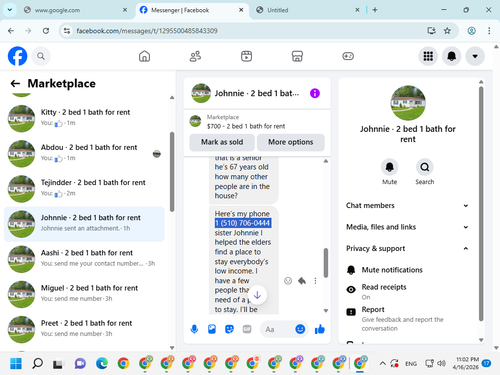Select Johnnie conversation in list
Viewport: 500px width, 375px height.
[x=84, y=224]
